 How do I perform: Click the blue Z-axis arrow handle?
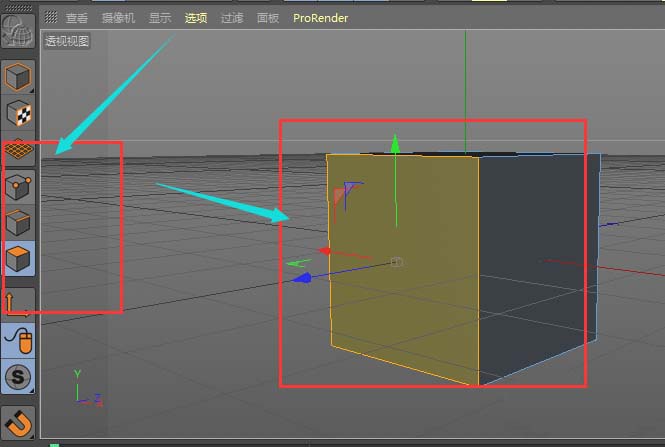(302, 278)
